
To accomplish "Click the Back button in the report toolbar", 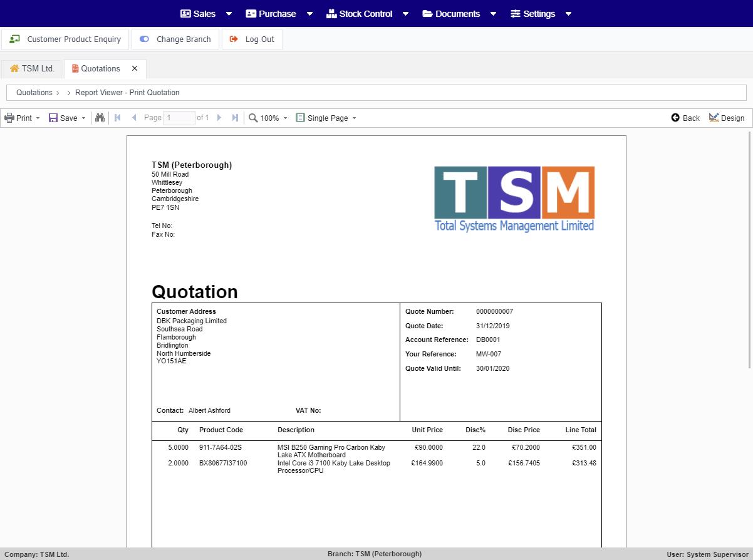I will tap(685, 118).
